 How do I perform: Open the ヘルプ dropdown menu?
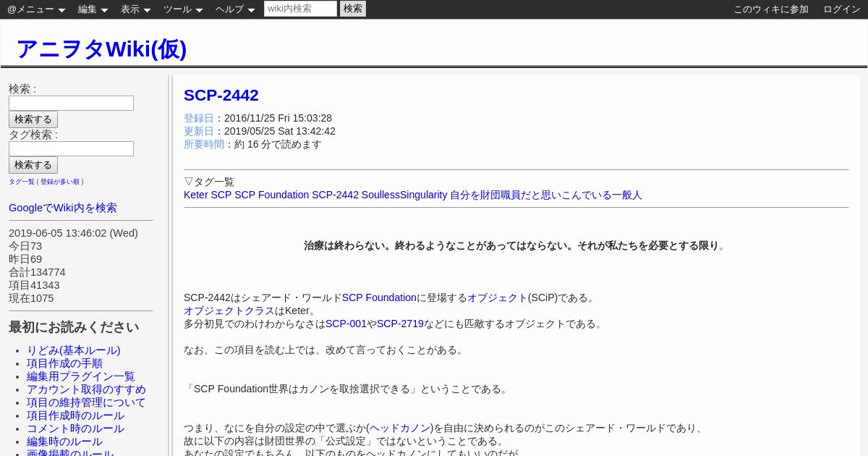235,9
